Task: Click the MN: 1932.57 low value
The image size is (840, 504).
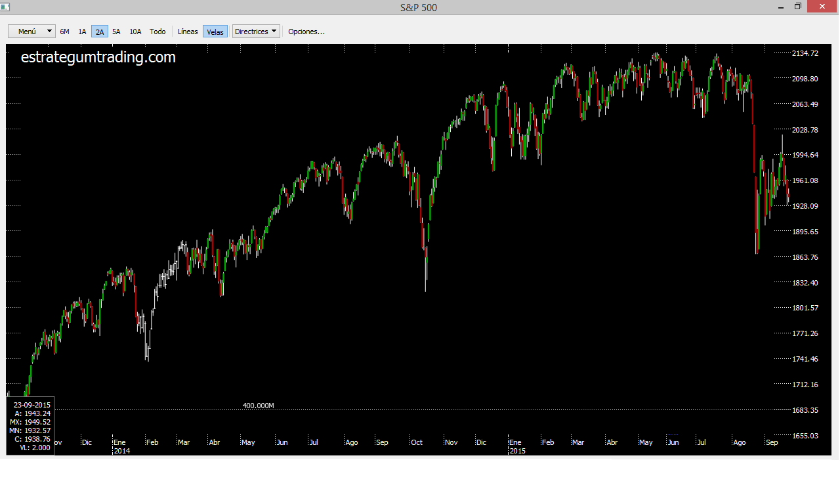Action: [30, 430]
